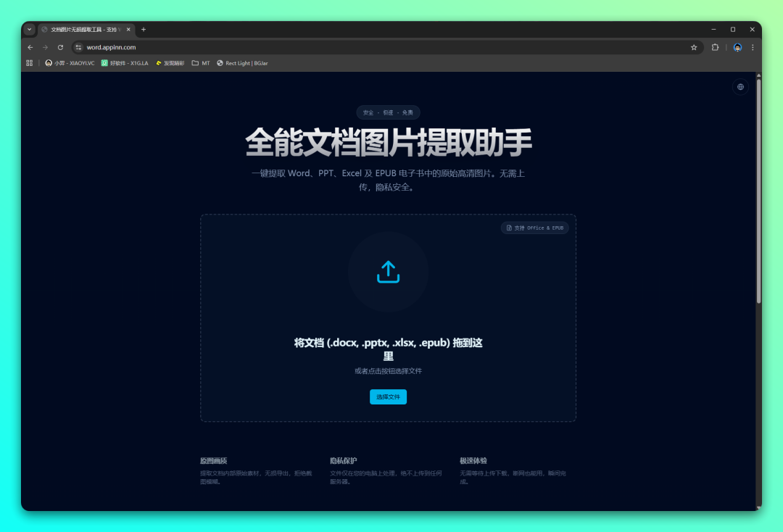783x532 pixels.
Task: Open the MT bookmarks folder
Action: pos(201,63)
